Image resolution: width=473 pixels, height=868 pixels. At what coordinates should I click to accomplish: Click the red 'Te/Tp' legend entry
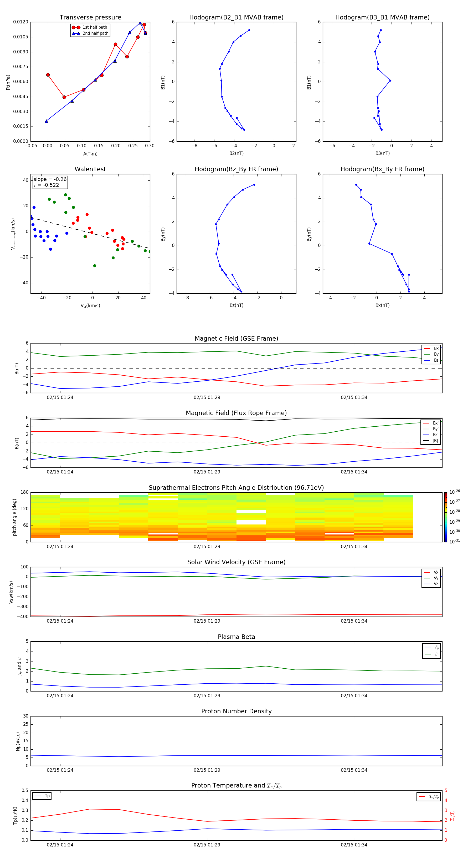tap(429, 796)
